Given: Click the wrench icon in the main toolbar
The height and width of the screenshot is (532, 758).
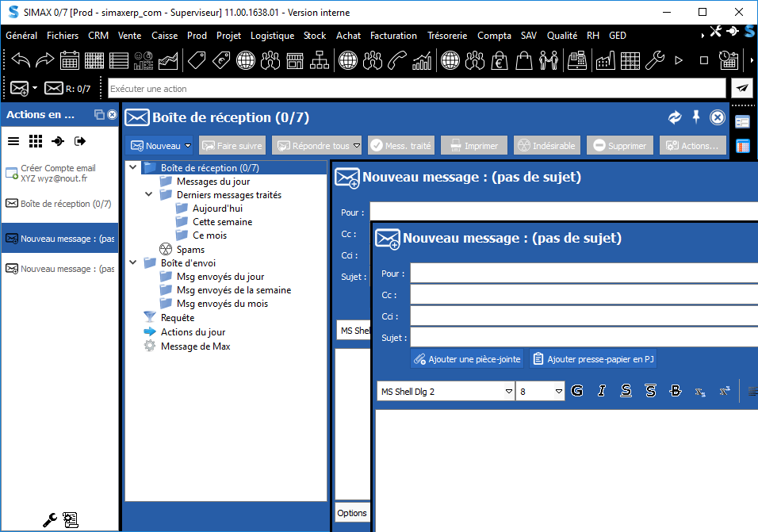Looking at the screenshot, I should click(654, 60).
